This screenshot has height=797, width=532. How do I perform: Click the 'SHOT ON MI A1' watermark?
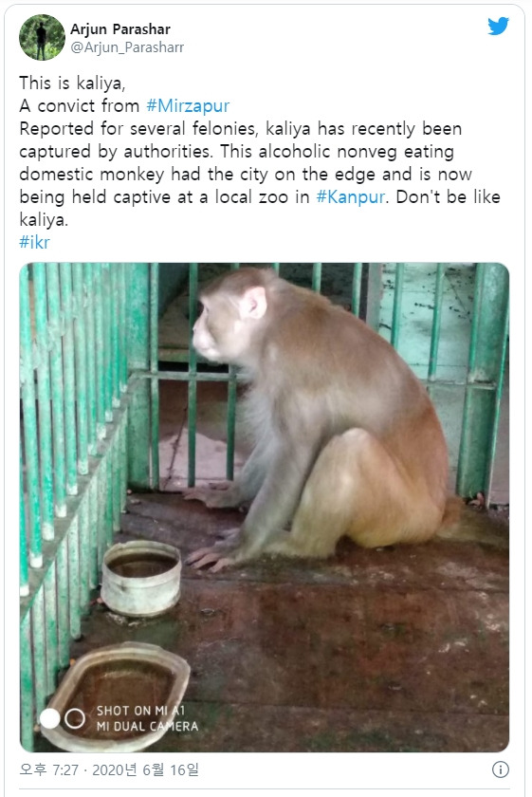(x=140, y=710)
